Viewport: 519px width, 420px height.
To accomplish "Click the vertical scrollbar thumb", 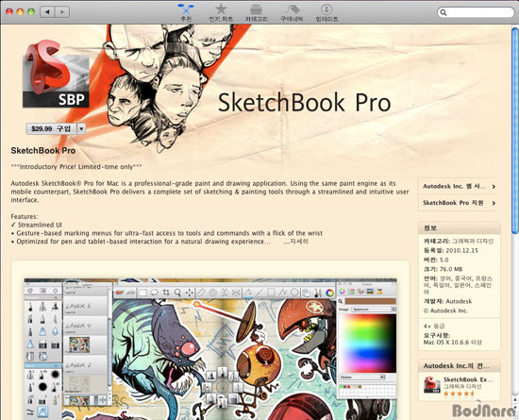I will click(x=515, y=131).
